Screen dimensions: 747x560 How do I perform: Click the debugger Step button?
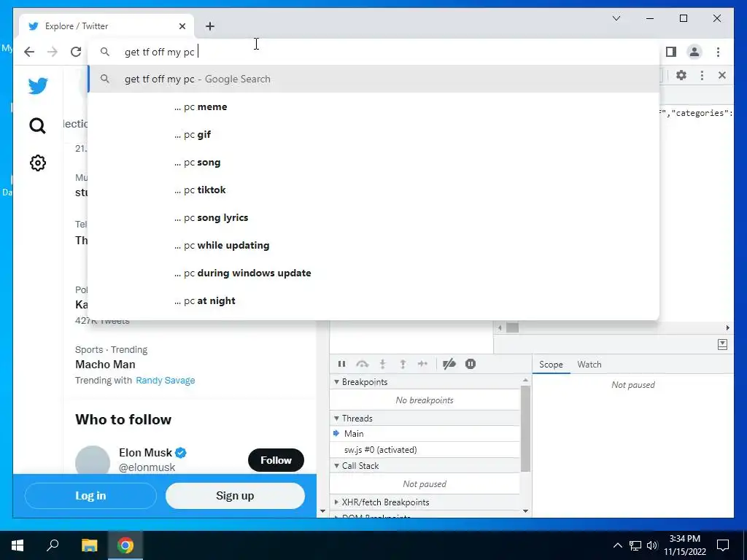click(x=422, y=365)
